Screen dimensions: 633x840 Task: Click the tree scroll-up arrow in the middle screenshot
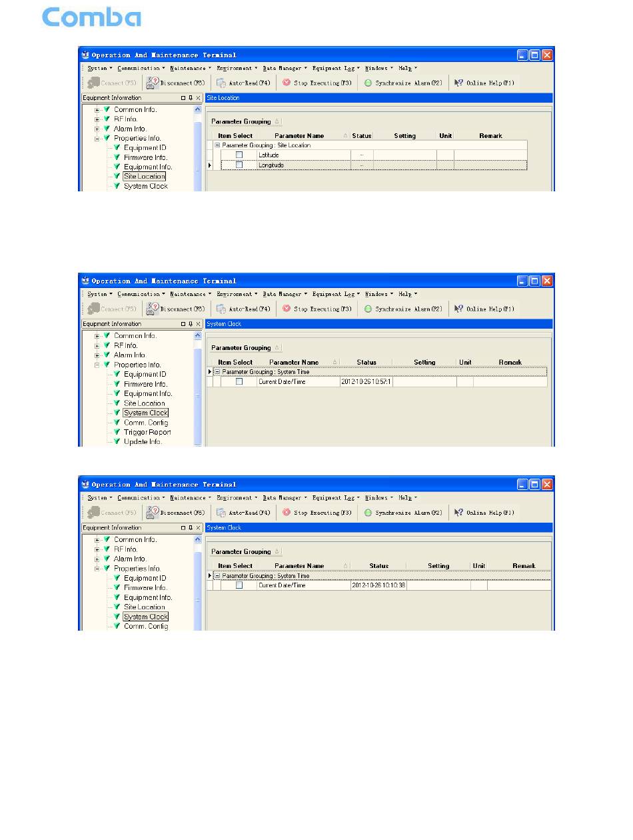(x=197, y=335)
